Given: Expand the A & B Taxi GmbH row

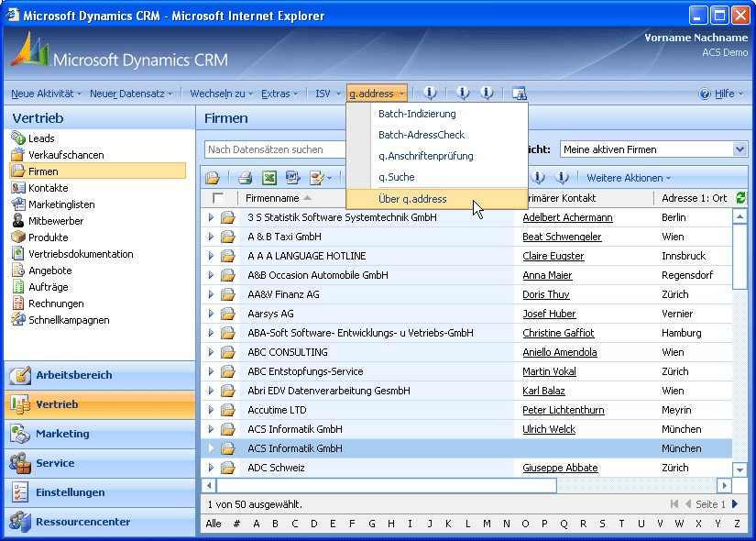Looking at the screenshot, I should click(x=211, y=237).
